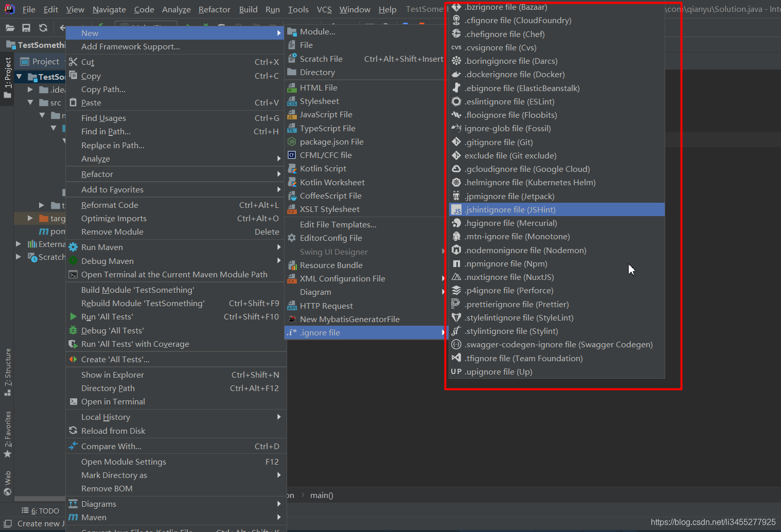781x532 pixels.
Task: Choose New MybatisGeneratorFile entry
Action: [x=365, y=319]
